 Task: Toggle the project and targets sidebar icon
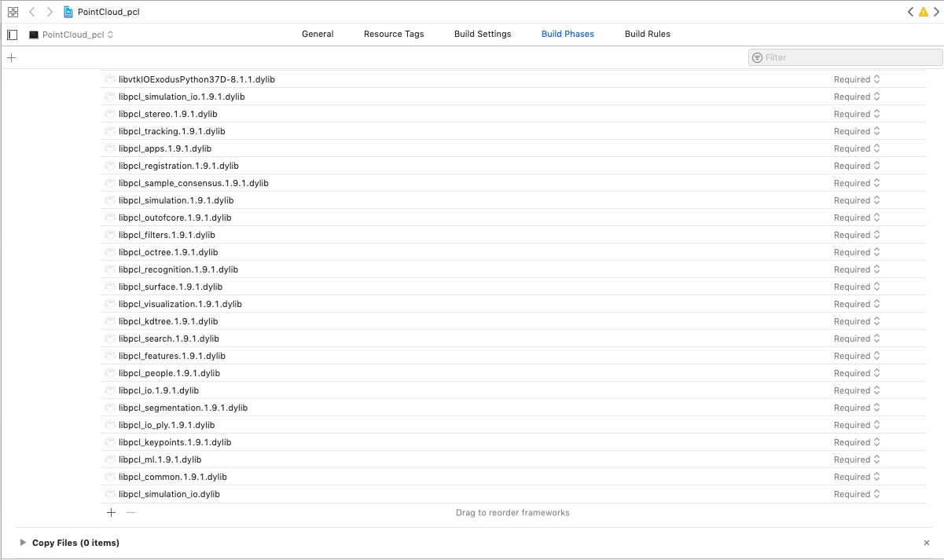[12, 35]
